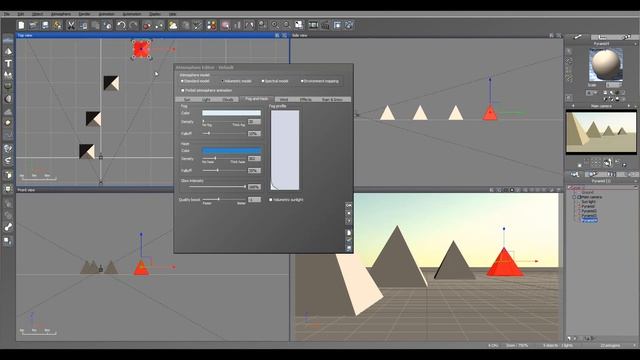This screenshot has width=640, height=360.
Task: Switch to the Light tab
Action: coord(206,99)
